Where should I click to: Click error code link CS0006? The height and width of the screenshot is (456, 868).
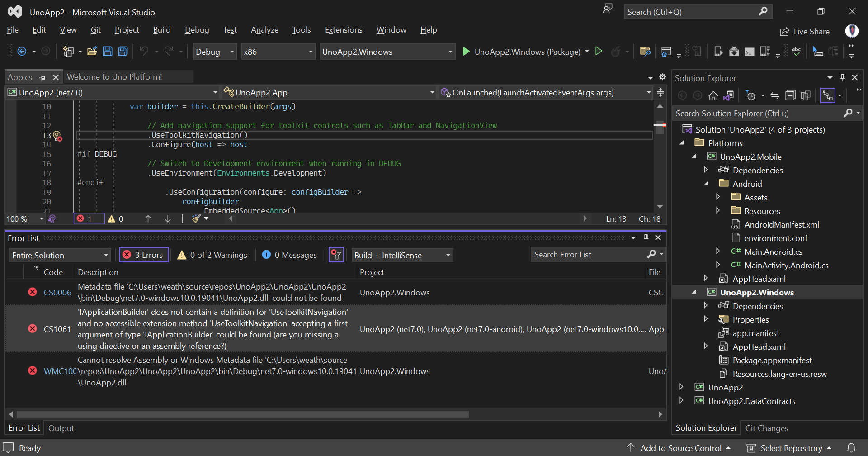point(57,292)
